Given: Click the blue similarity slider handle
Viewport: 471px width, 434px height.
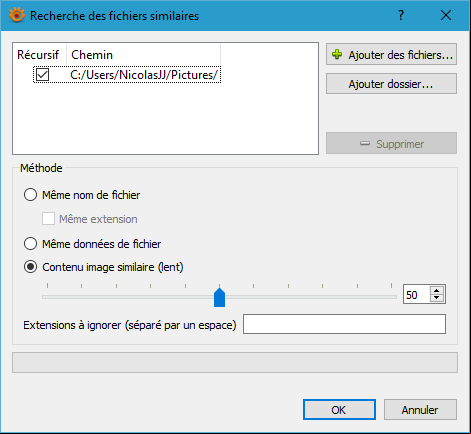Looking at the screenshot, I should coord(219,297).
